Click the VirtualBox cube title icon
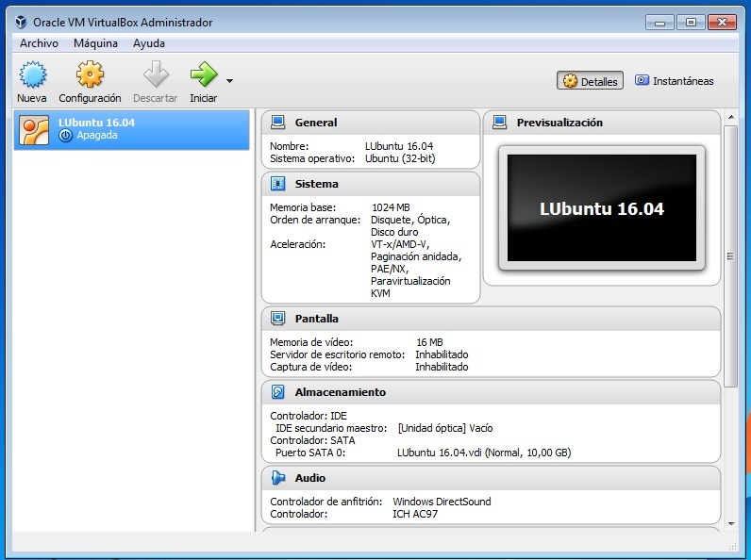This screenshot has height=560, width=751. (x=21, y=22)
